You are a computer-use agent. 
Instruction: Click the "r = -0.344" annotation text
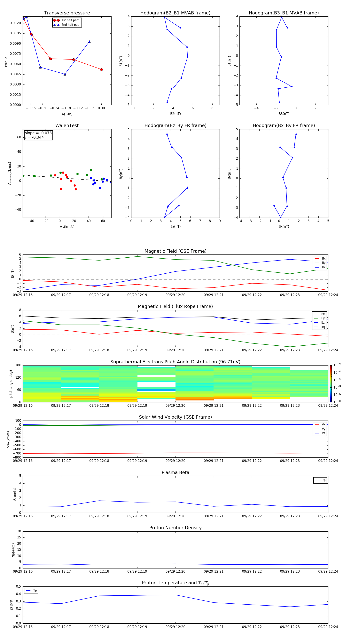pos(35,137)
